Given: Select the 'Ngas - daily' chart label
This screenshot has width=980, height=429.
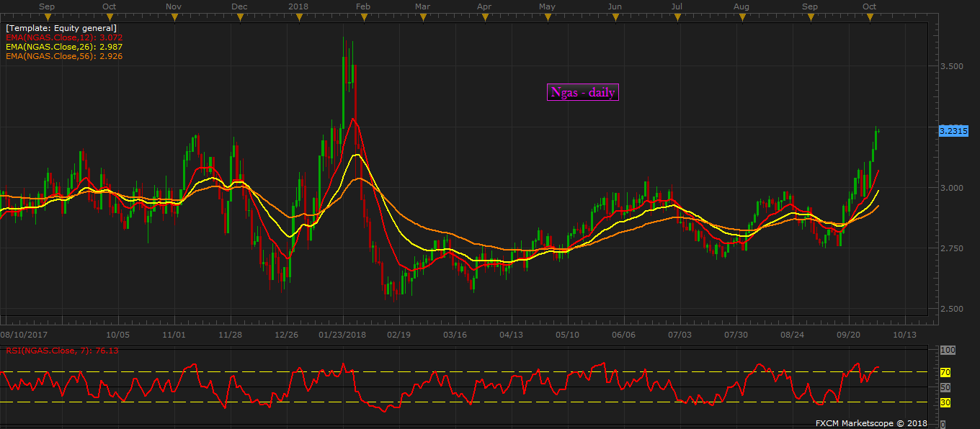Looking at the screenshot, I should pyautogui.click(x=583, y=92).
